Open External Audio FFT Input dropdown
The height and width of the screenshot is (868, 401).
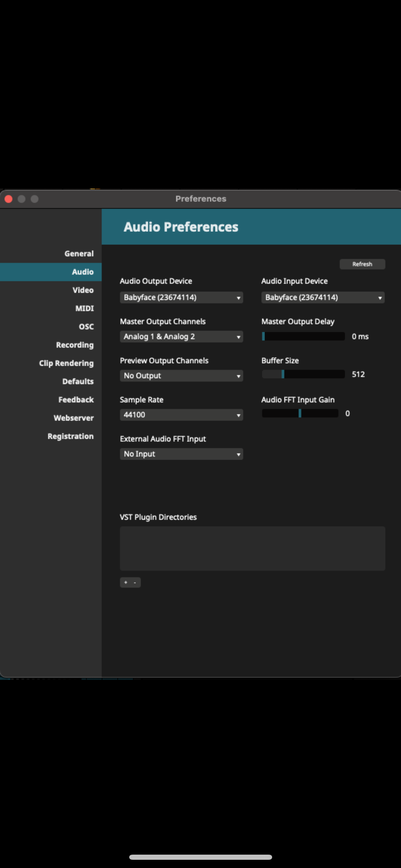[181, 454]
